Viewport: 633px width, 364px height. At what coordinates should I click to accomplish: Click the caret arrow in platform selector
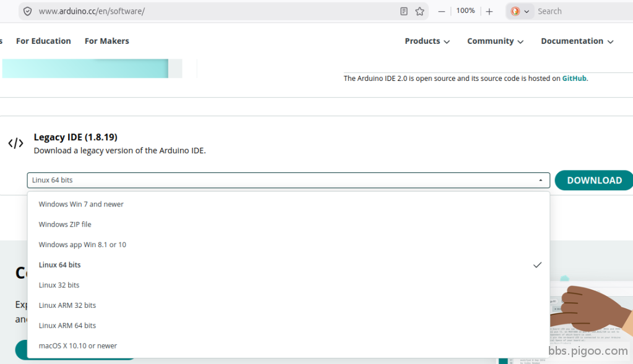(x=541, y=180)
